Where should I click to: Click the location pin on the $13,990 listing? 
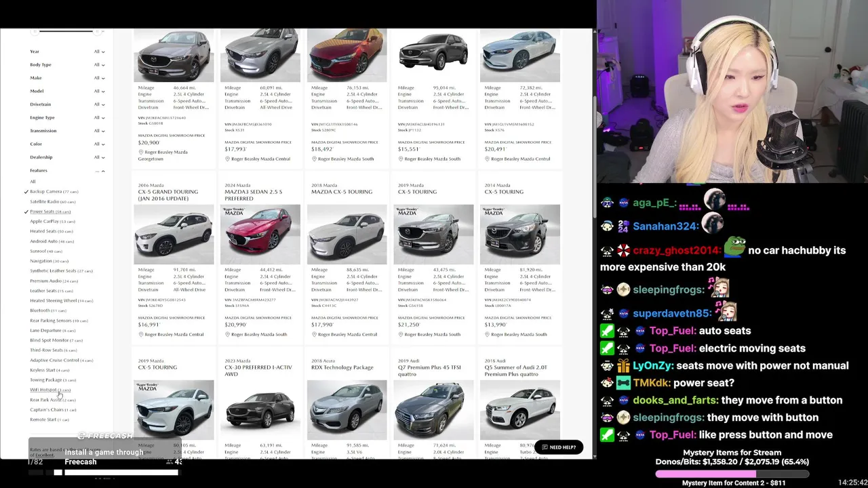click(x=488, y=334)
